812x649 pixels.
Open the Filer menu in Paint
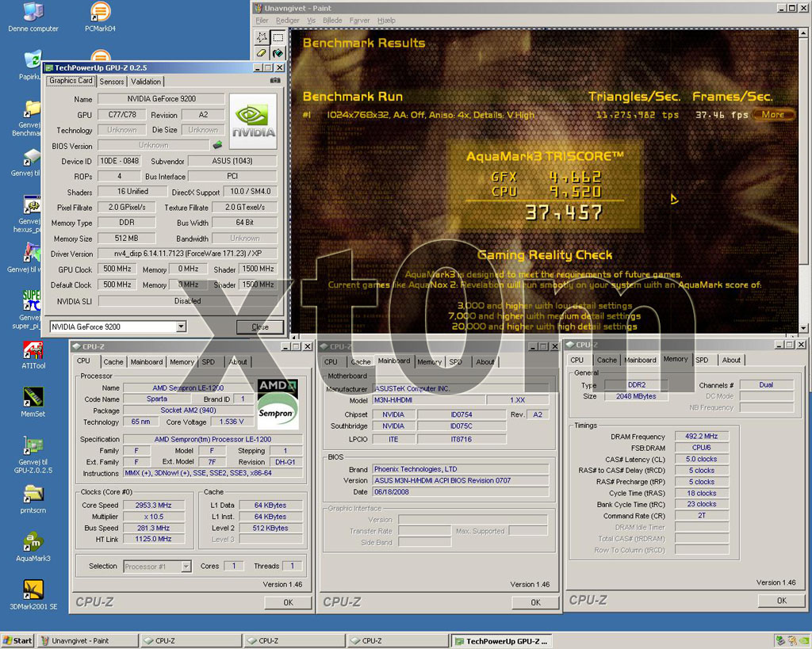[x=262, y=20]
